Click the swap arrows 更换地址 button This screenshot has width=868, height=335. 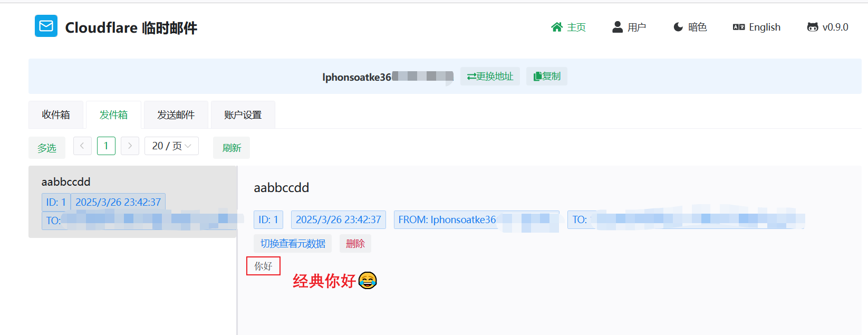(x=490, y=76)
